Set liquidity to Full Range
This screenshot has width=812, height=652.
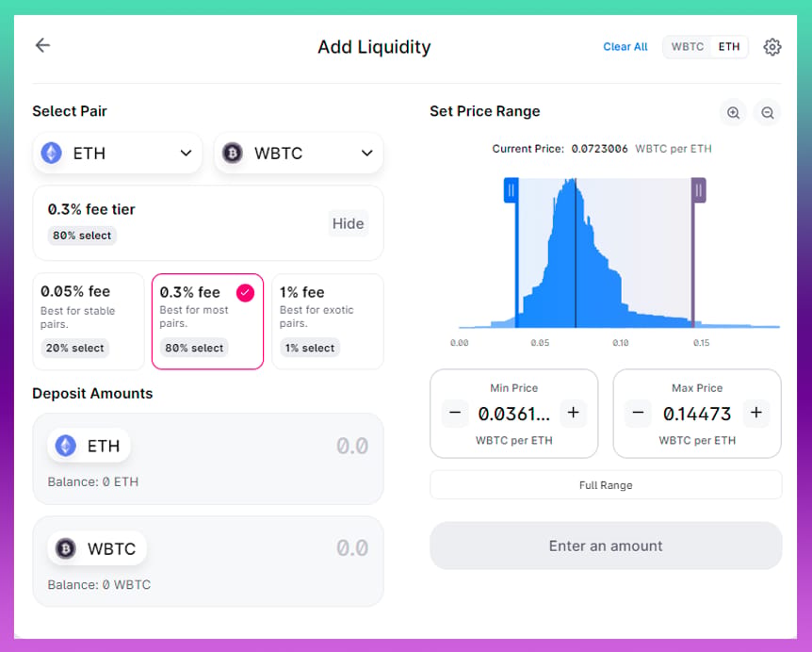coord(606,484)
